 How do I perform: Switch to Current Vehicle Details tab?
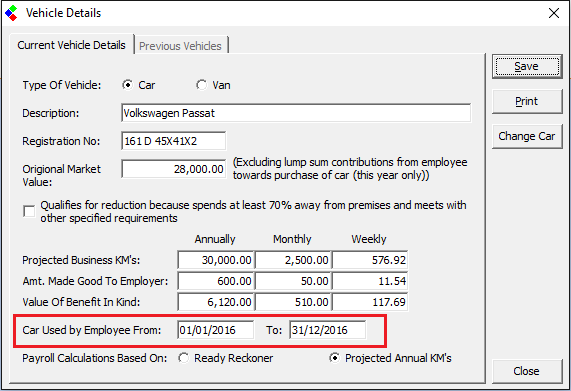click(71, 45)
